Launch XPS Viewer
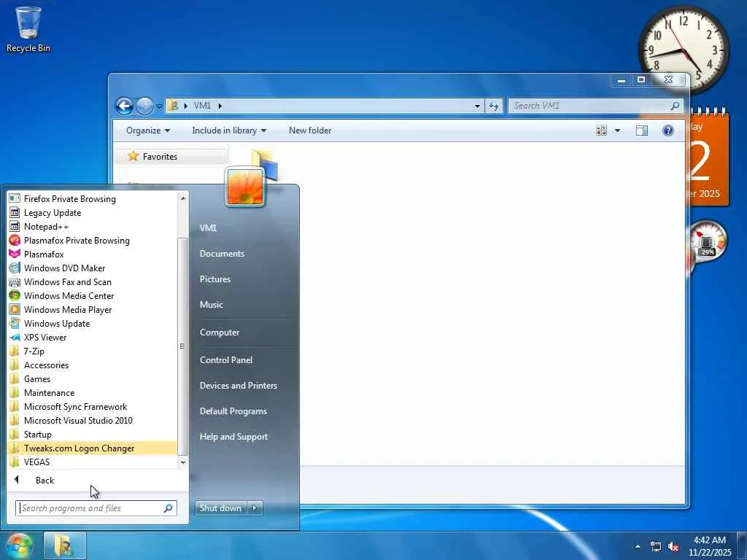Viewport: 747px width, 560px height. (92, 337)
